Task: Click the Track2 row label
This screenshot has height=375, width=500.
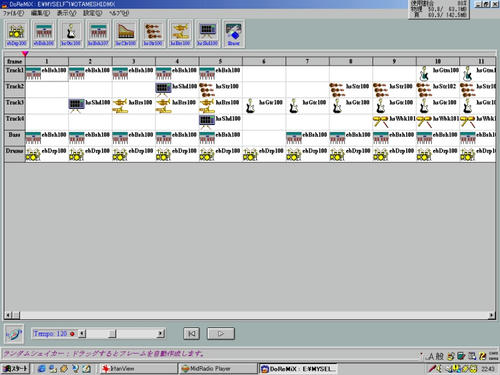Action: click(15, 90)
